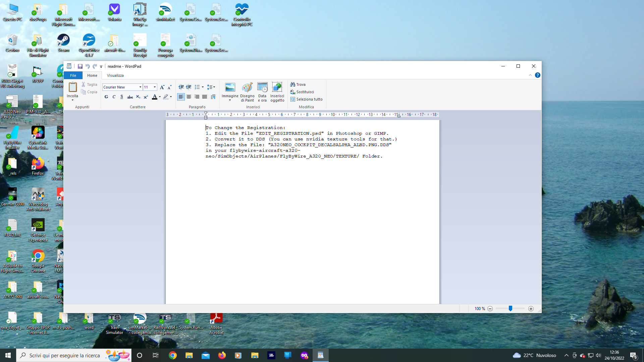Click the Save icon in WordPad quick access toolbar

pos(80,66)
